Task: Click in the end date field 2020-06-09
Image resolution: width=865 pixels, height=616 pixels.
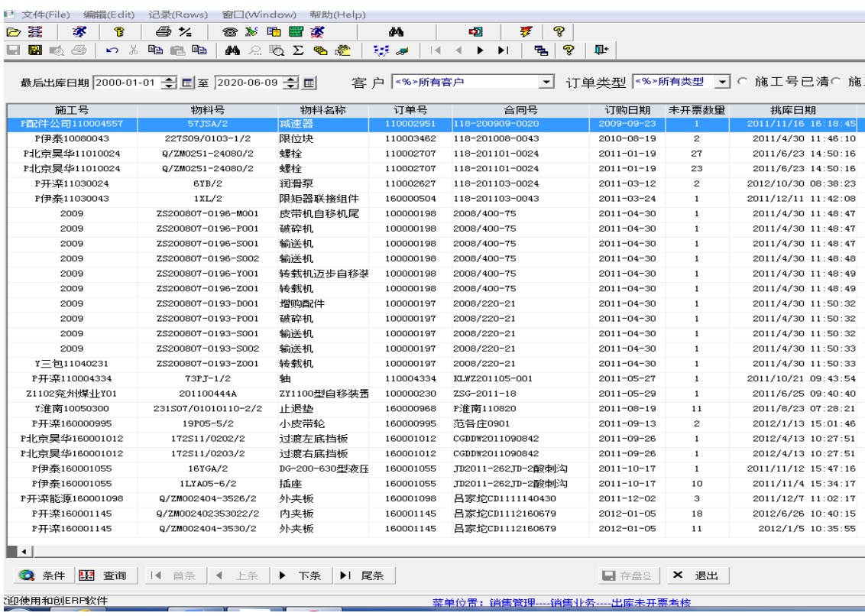Action: (x=249, y=83)
